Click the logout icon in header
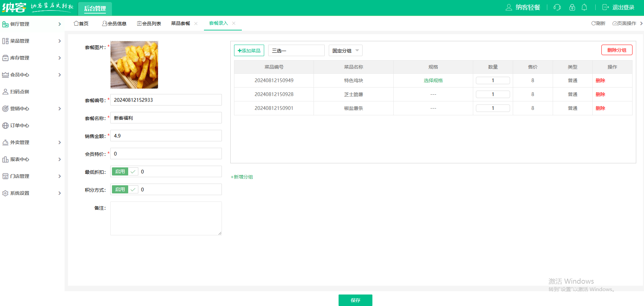 [x=605, y=7]
